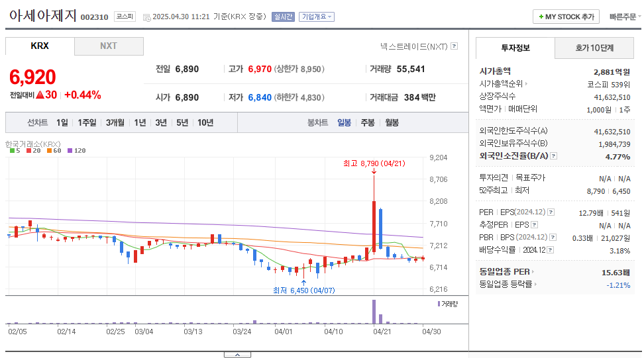Click the current price 6,920
Image resolution: width=644 pixels, height=358 pixels.
click(32, 77)
